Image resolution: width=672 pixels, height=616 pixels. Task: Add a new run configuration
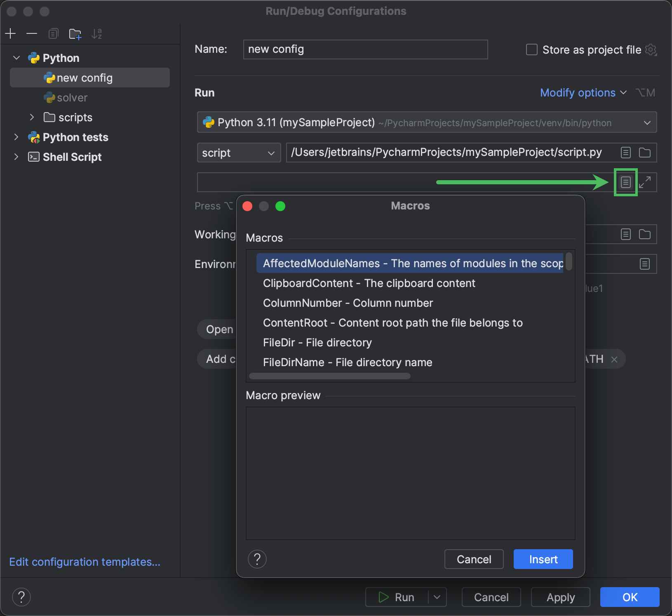10,33
